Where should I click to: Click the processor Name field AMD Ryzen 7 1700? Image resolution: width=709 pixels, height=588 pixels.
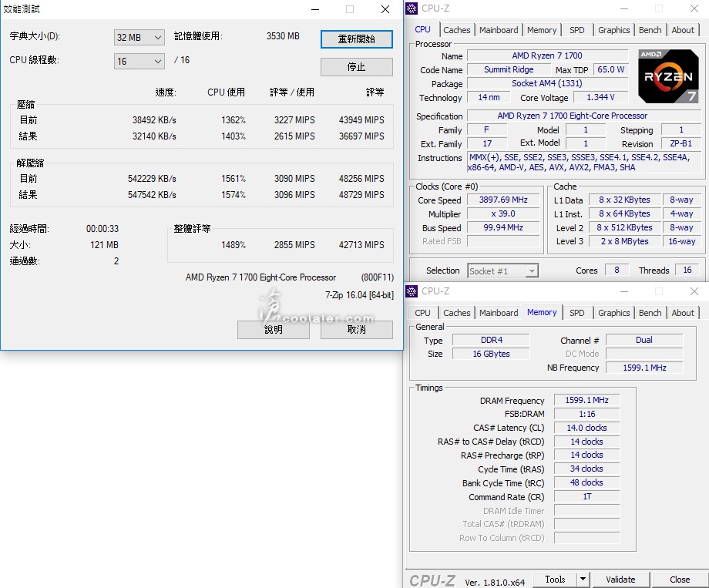(548, 55)
